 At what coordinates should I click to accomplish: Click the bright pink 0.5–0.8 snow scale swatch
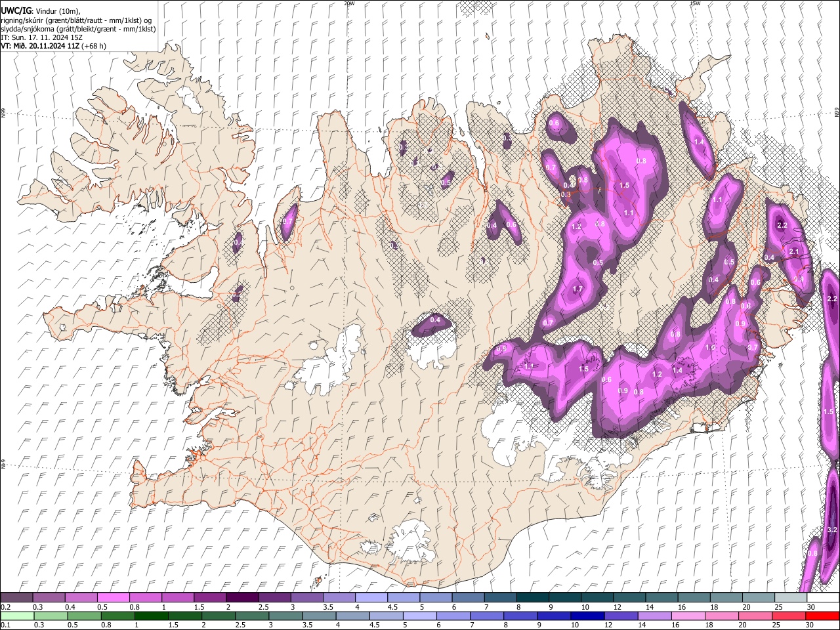114,597
